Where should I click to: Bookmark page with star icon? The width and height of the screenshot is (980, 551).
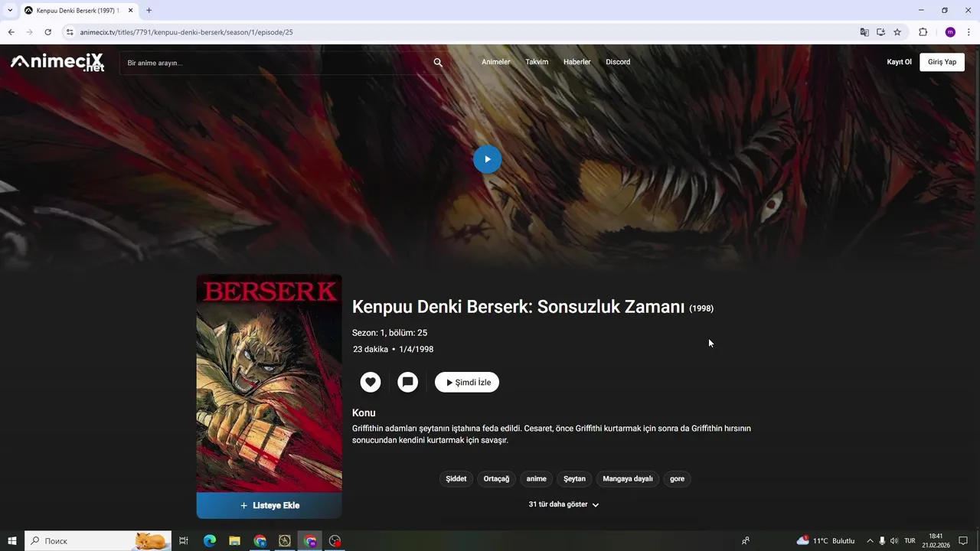click(897, 32)
